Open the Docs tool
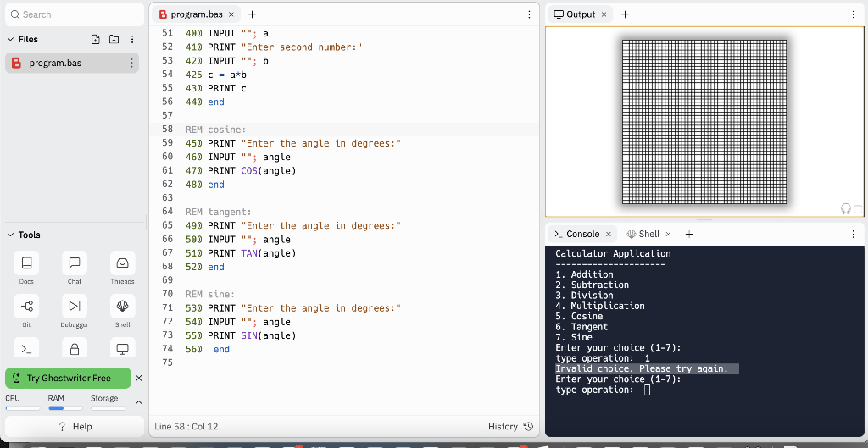 (x=26, y=263)
